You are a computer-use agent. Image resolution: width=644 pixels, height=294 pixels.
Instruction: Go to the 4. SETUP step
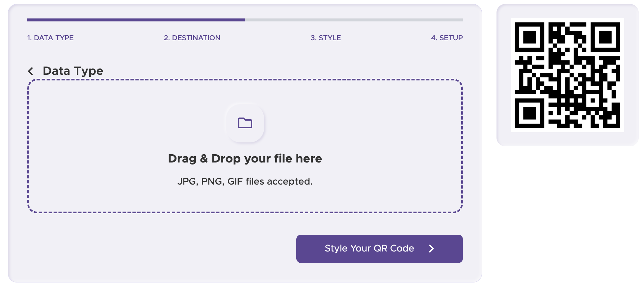[447, 38]
